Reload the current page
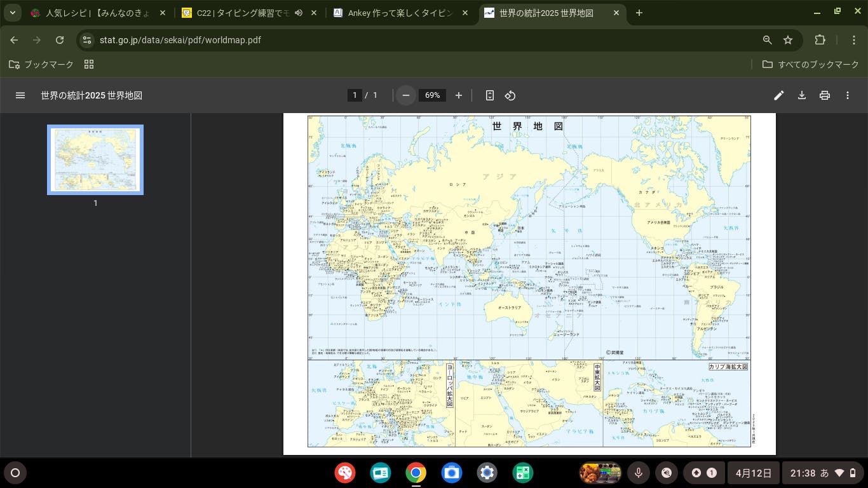The height and width of the screenshot is (488, 868). 60,40
